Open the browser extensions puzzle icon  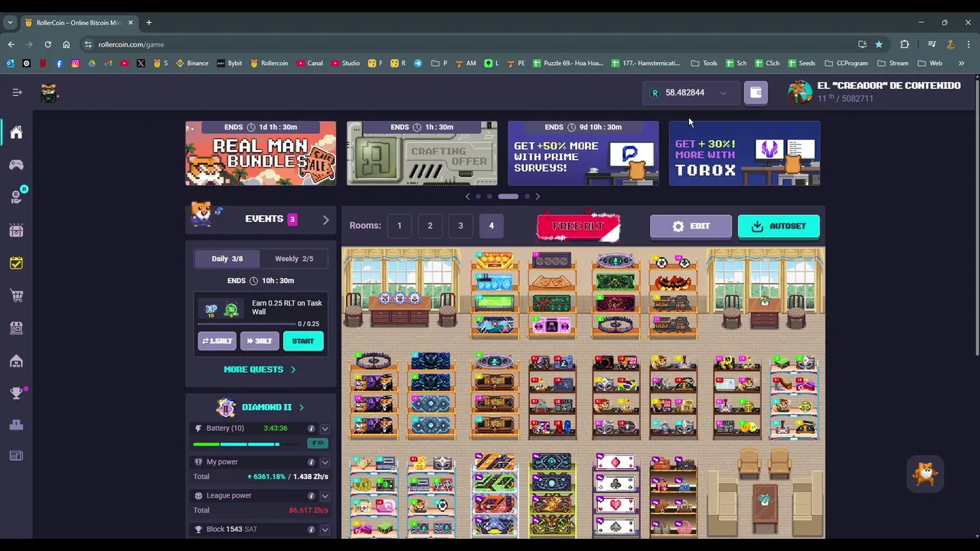click(904, 44)
